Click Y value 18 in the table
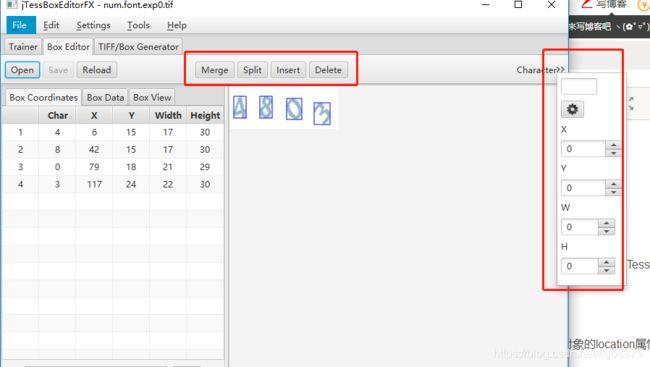This screenshot has width=650, height=367. 131,167
